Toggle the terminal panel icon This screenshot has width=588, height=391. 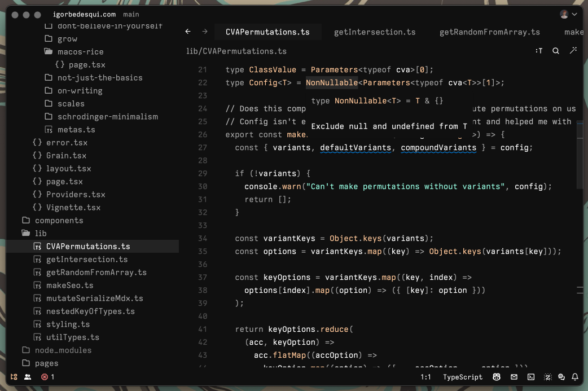tap(531, 377)
